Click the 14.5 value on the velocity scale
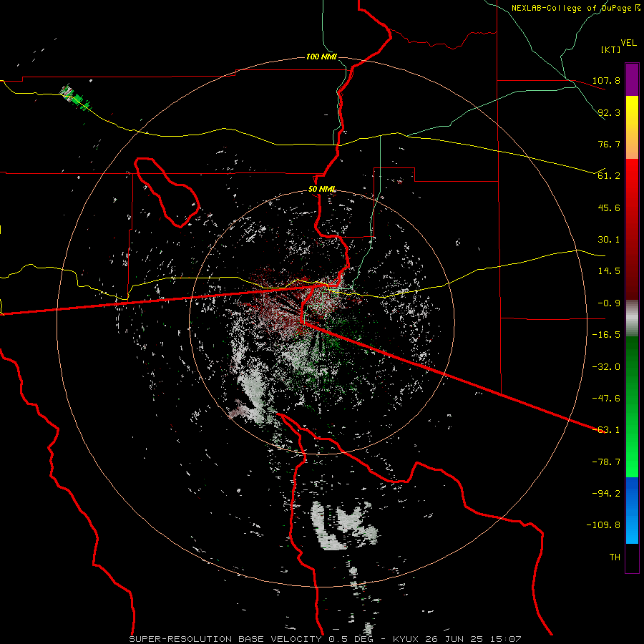 (609, 271)
